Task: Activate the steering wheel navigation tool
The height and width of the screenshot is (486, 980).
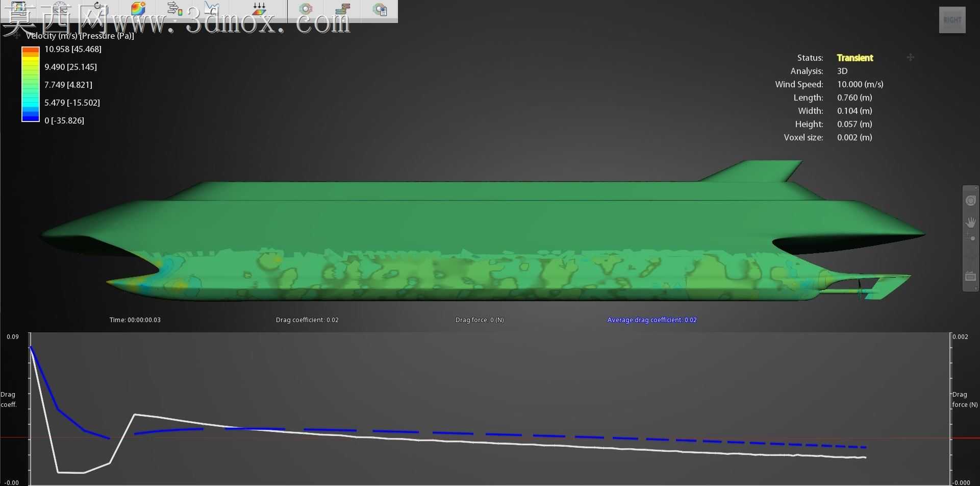Action: [x=970, y=201]
